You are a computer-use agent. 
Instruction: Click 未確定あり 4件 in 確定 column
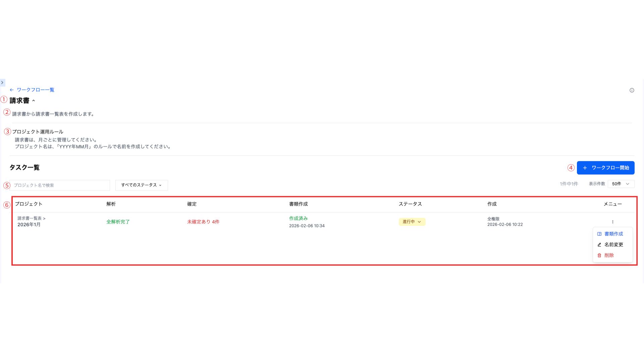click(203, 222)
